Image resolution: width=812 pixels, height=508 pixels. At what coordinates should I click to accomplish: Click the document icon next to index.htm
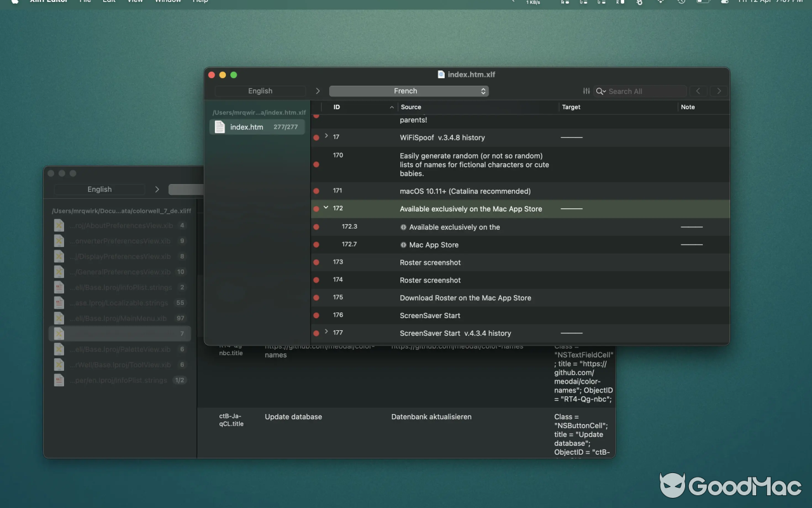click(x=219, y=126)
